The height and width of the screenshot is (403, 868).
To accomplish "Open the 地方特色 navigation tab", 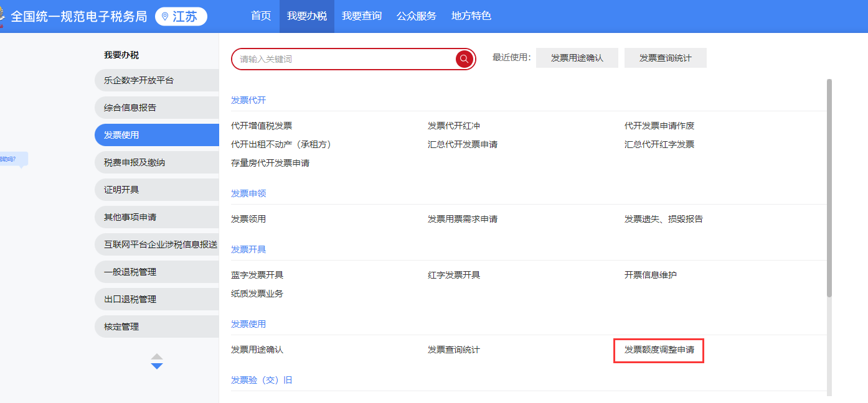I will pos(471,16).
